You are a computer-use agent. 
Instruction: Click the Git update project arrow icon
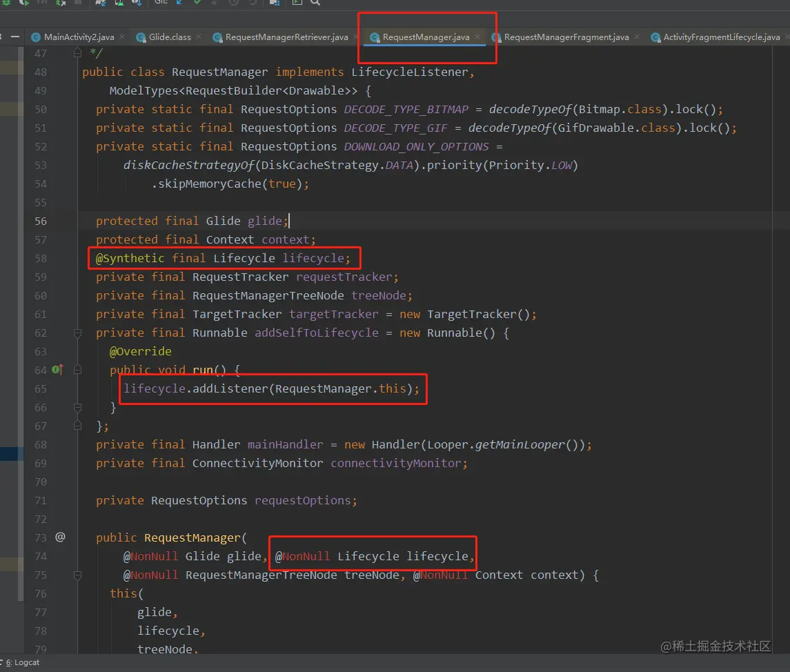click(x=179, y=2)
